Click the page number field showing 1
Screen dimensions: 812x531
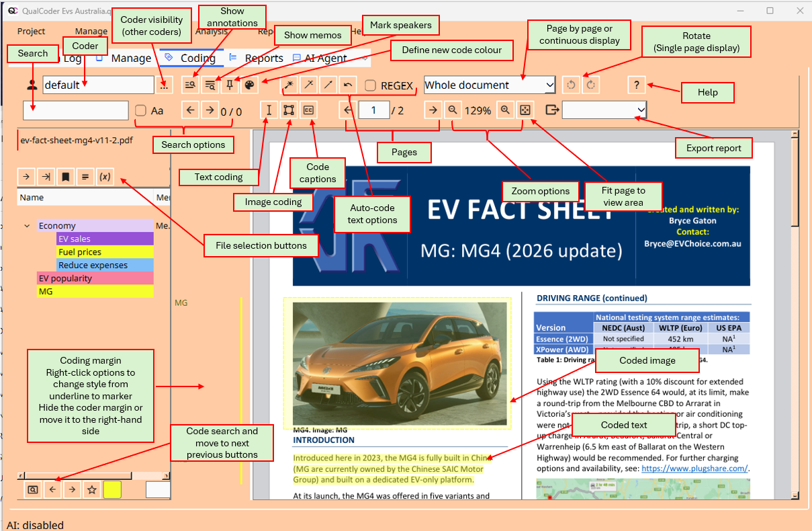pyautogui.click(x=374, y=110)
